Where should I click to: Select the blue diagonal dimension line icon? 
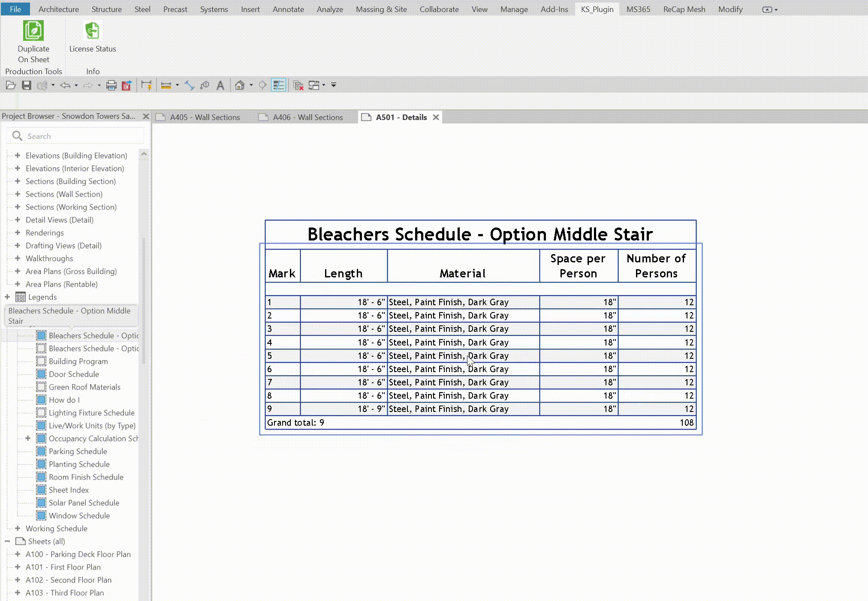tap(189, 85)
